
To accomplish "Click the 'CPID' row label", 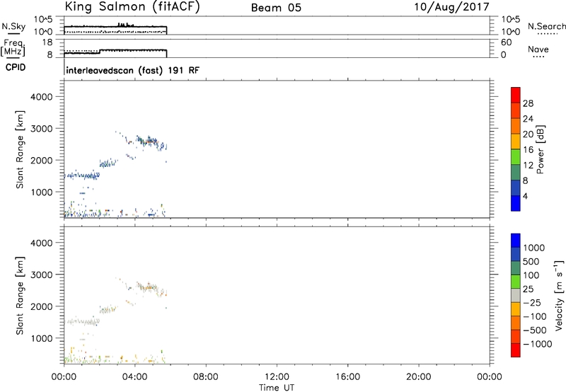I will [x=16, y=67].
